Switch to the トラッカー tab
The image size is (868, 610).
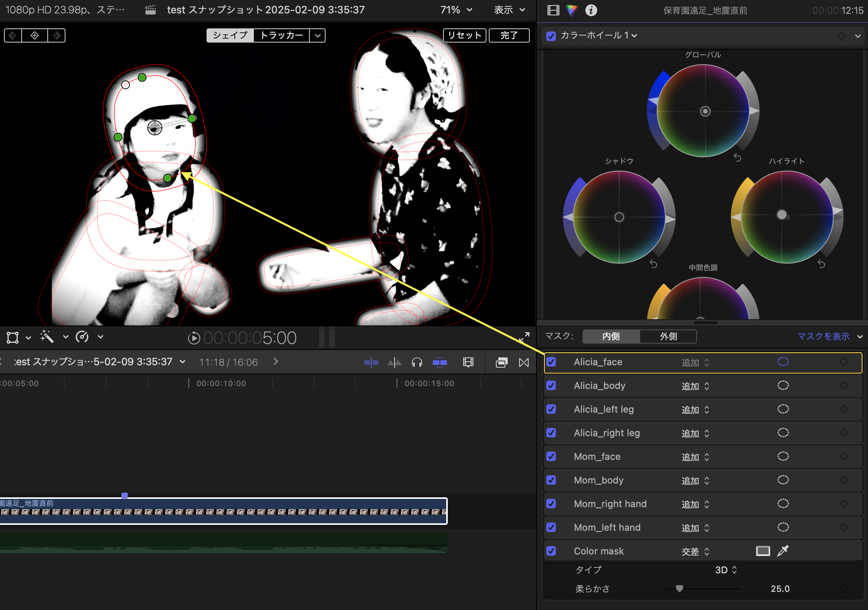pos(281,35)
